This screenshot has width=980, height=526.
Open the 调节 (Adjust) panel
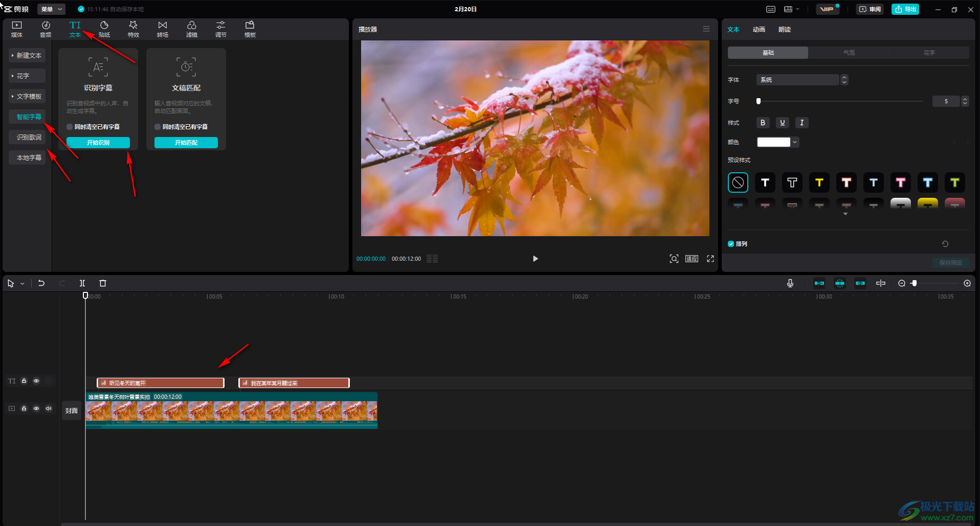pyautogui.click(x=221, y=29)
